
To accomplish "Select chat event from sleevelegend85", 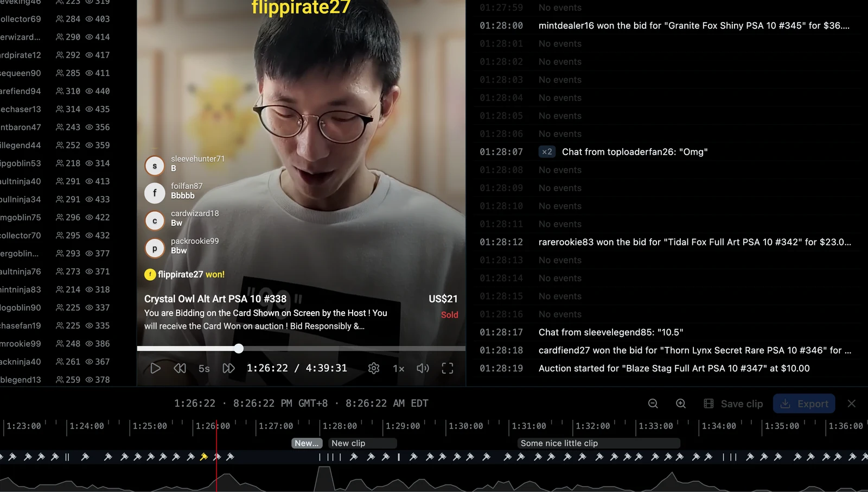I will [666, 332].
